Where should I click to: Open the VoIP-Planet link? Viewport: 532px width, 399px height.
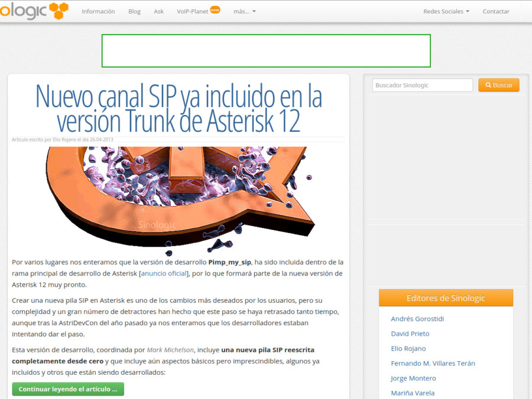coord(192,11)
